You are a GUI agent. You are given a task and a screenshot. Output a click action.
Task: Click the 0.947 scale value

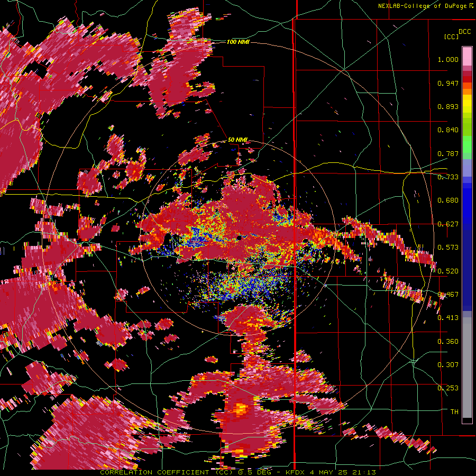point(448,83)
